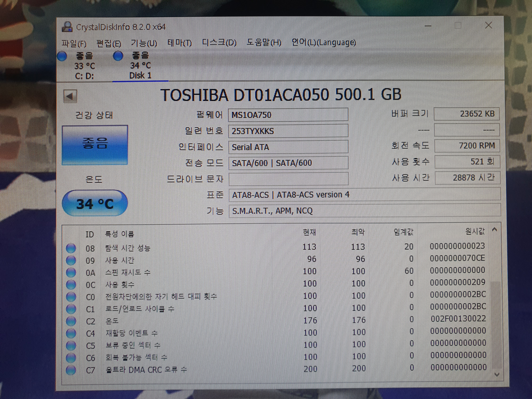Select the C: D: disk tab
532x399 pixels.
(84, 66)
